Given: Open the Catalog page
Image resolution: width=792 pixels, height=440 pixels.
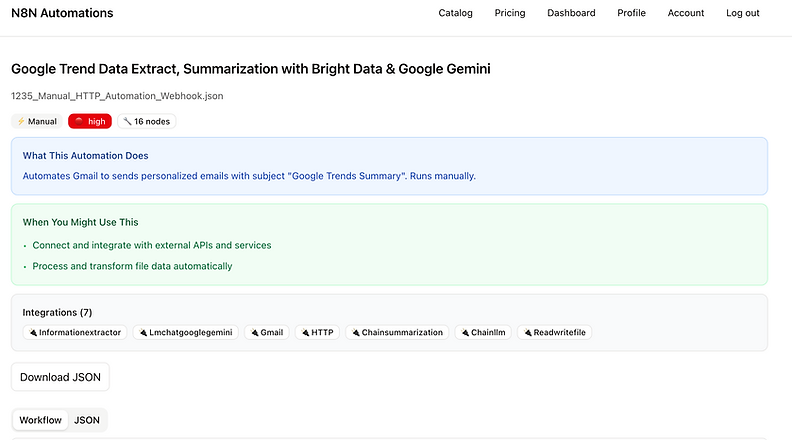Looking at the screenshot, I should pos(455,13).
